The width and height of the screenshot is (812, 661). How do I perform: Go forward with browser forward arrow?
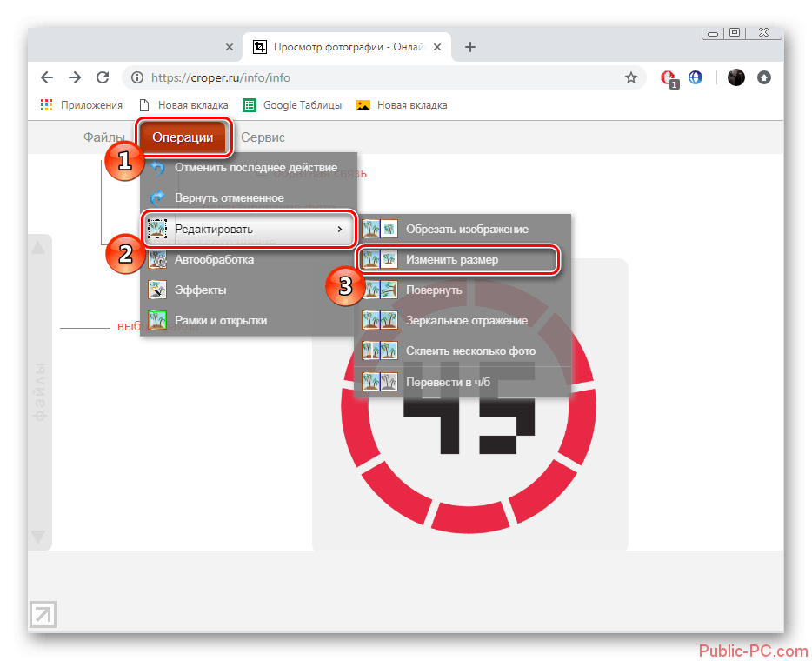coord(75,77)
